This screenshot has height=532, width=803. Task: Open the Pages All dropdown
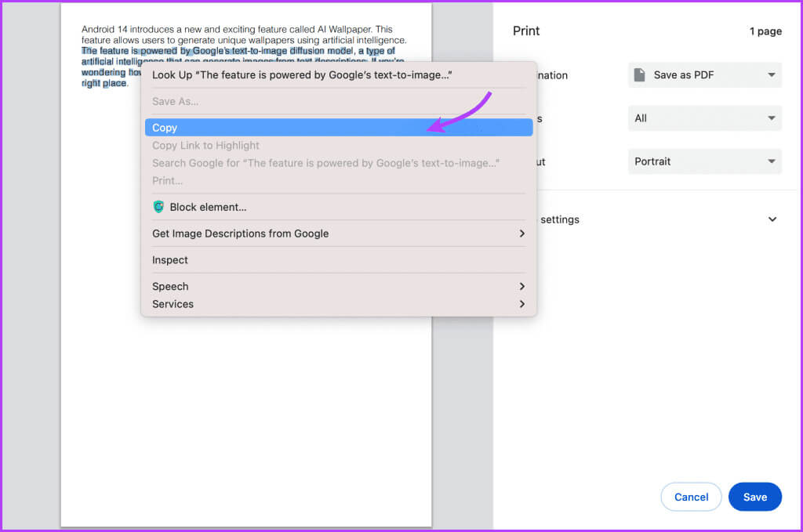click(x=705, y=118)
